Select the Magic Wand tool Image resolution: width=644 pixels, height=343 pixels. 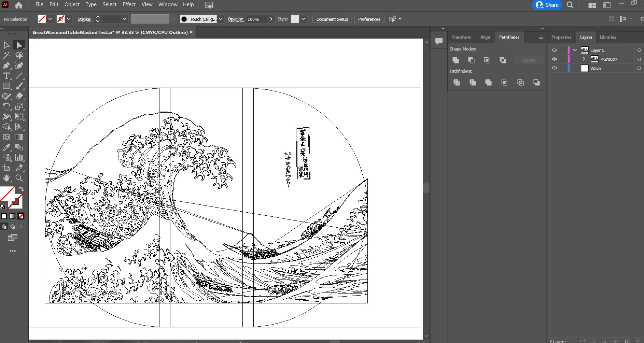click(x=6, y=55)
